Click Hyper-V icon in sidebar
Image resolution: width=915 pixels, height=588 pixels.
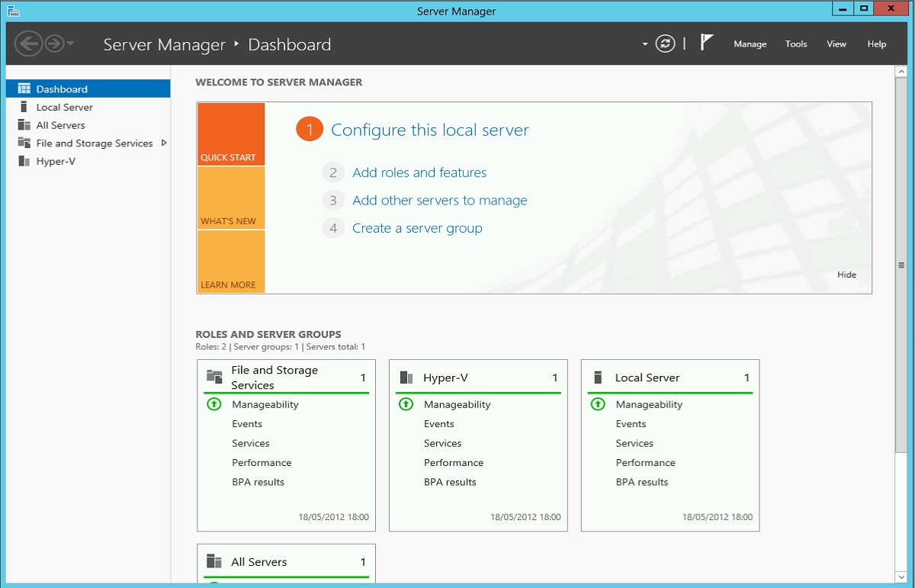pos(23,162)
